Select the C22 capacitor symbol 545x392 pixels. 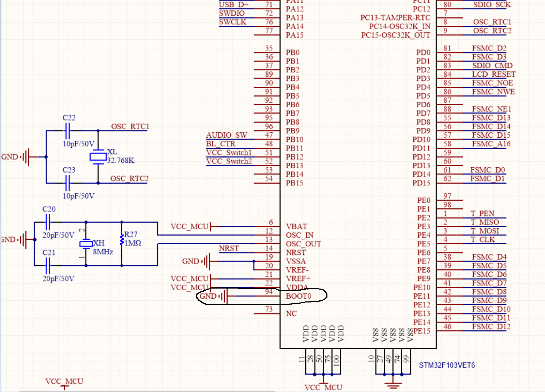(x=67, y=131)
